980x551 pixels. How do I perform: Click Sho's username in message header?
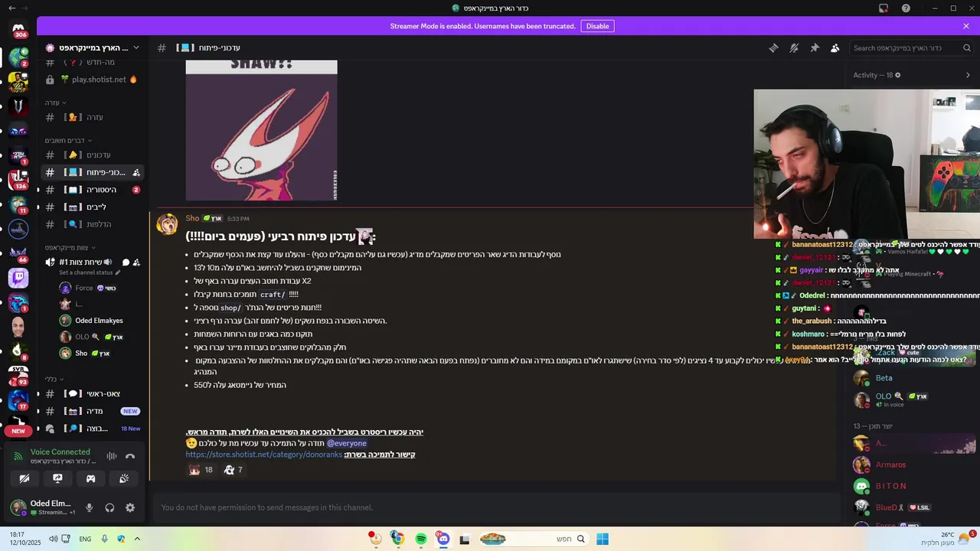192,218
